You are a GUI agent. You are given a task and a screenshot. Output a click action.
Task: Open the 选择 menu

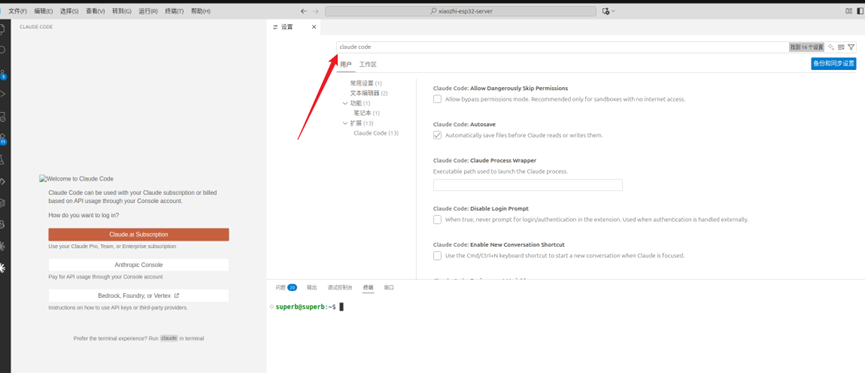pos(70,11)
